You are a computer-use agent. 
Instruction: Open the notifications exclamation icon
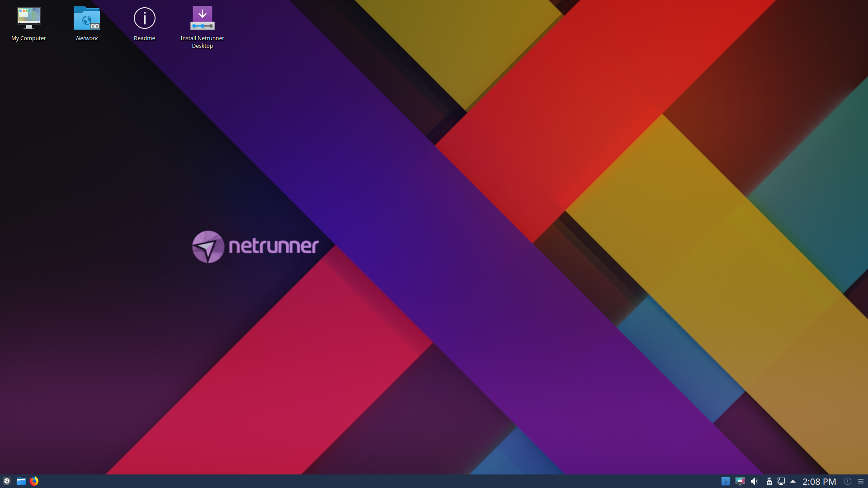click(848, 481)
